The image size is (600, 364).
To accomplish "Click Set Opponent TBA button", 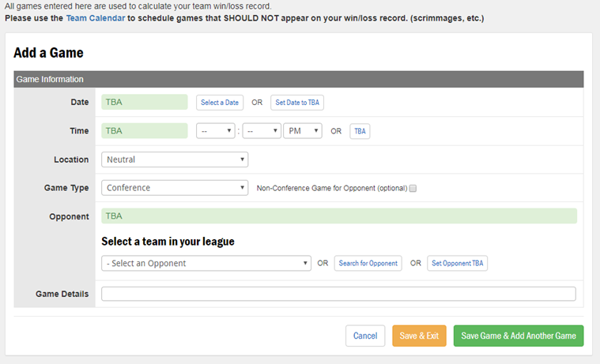I will click(457, 264).
